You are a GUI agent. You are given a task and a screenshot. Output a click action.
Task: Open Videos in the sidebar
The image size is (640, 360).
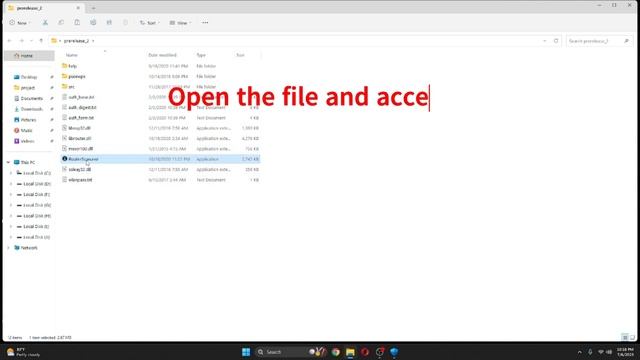(27, 141)
